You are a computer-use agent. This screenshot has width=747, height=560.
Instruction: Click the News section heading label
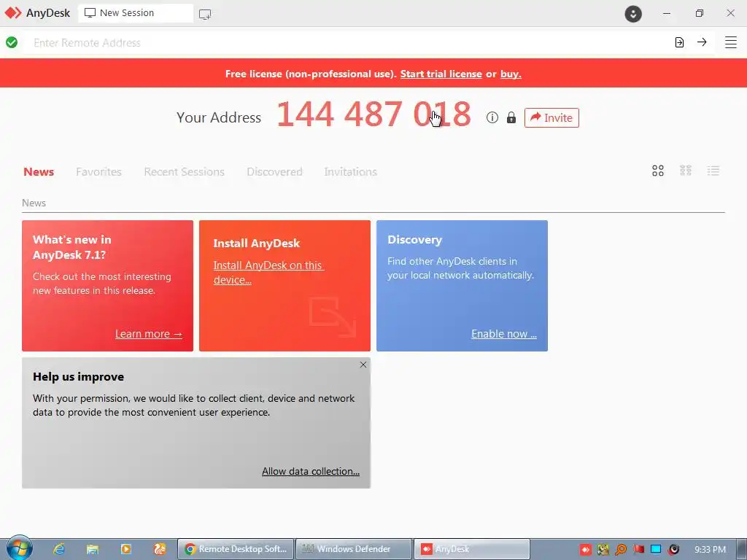(34, 203)
